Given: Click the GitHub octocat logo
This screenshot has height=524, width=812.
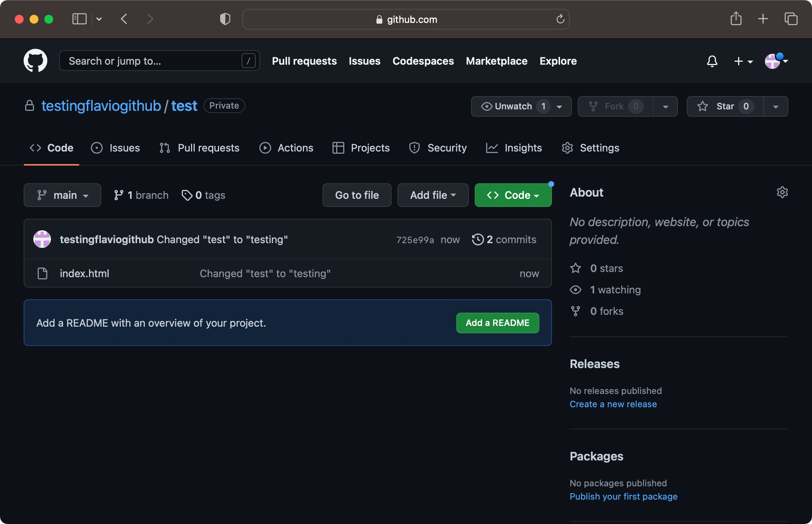Looking at the screenshot, I should (x=35, y=60).
